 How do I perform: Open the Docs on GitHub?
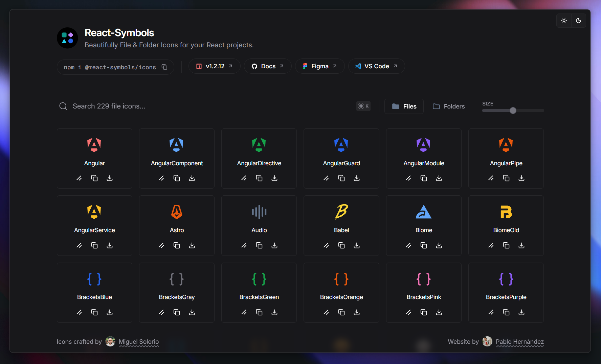(268, 66)
